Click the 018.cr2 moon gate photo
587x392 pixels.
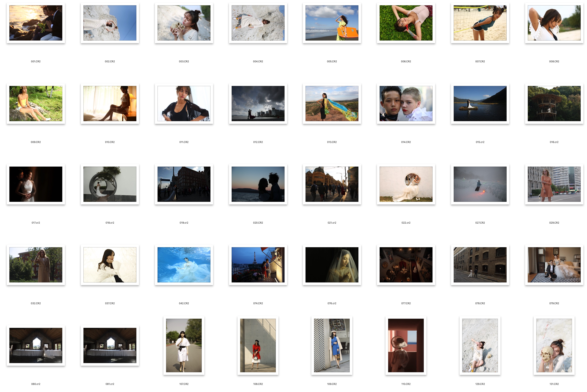(x=110, y=184)
